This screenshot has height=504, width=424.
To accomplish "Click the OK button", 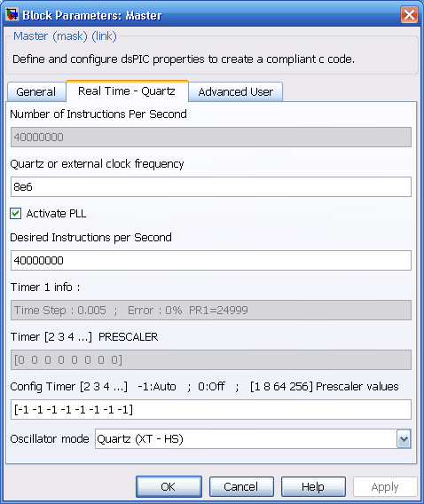I will (x=169, y=486).
